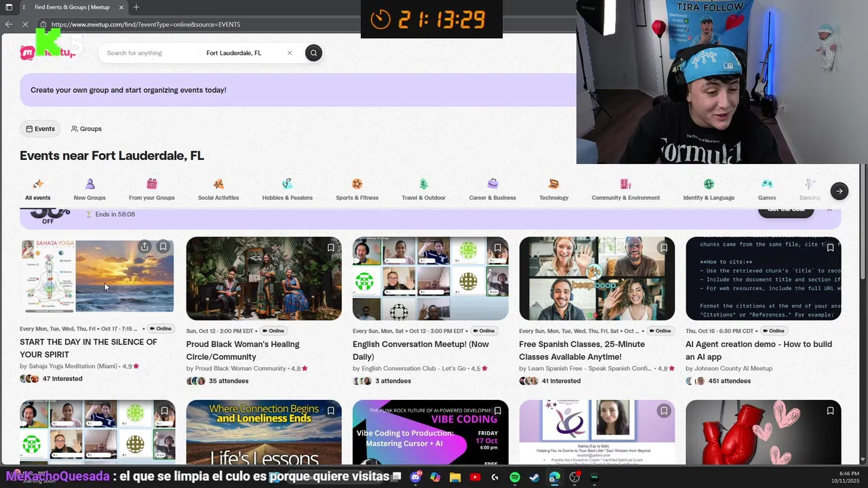Viewport: 868px width, 488px height.
Task: Bookmark the Life's Lessons event card
Action: click(331, 411)
